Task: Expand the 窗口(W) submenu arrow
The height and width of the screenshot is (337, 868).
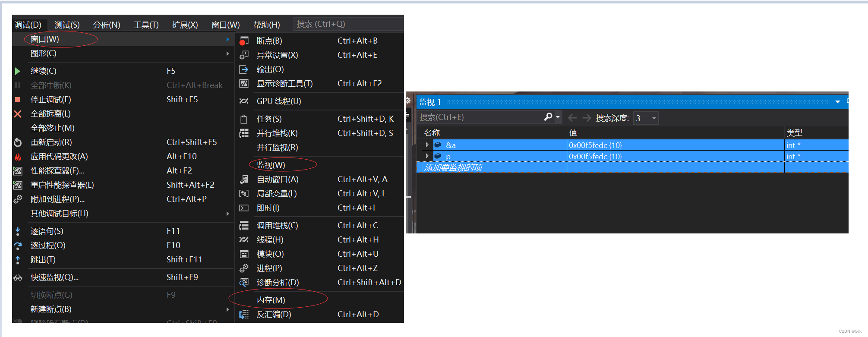Action: 227,39
